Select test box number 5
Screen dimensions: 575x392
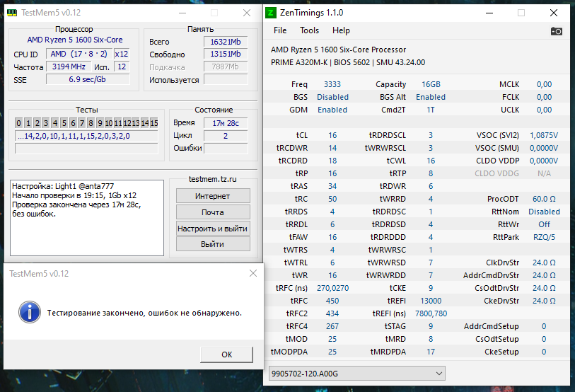(x=64, y=123)
